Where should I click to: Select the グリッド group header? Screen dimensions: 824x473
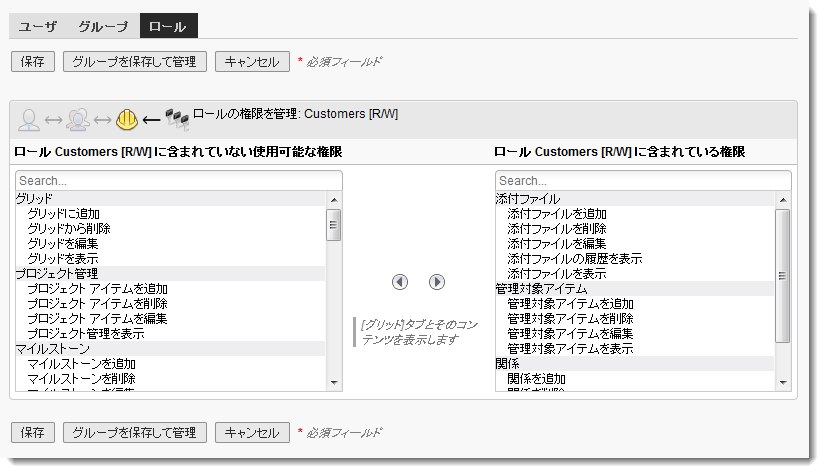[x=170, y=199]
